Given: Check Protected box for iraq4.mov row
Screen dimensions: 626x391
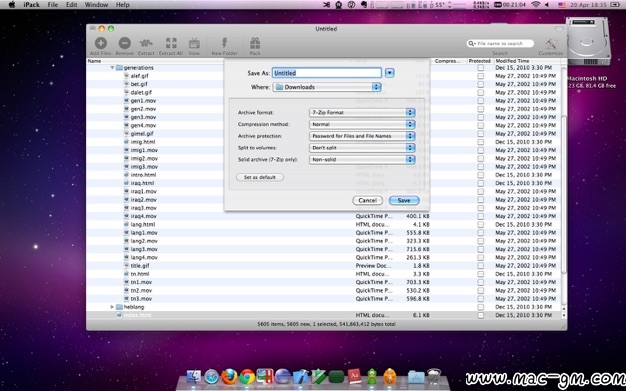Looking at the screenshot, I should pos(480,216).
